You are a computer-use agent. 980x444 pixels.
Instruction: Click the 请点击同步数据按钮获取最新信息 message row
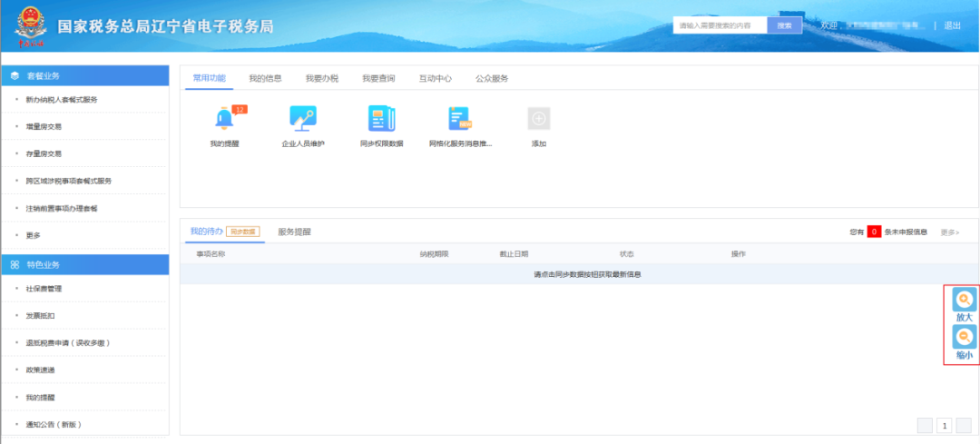[x=579, y=274]
